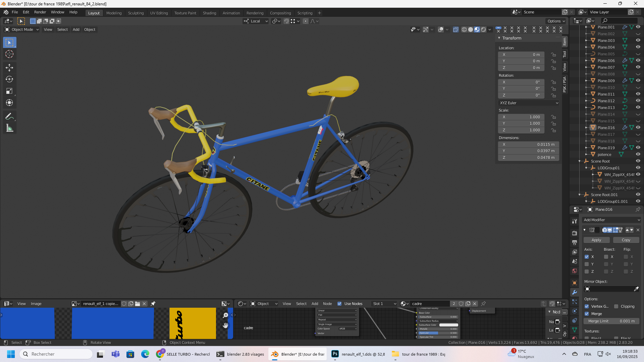Hide Plane.016 with its eye icon
644x362 pixels.
(x=638, y=128)
